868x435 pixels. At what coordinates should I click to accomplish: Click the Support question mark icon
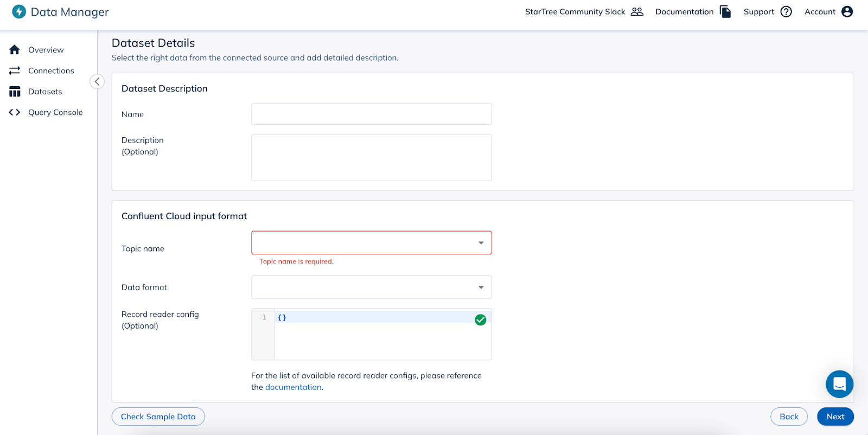[786, 11]
